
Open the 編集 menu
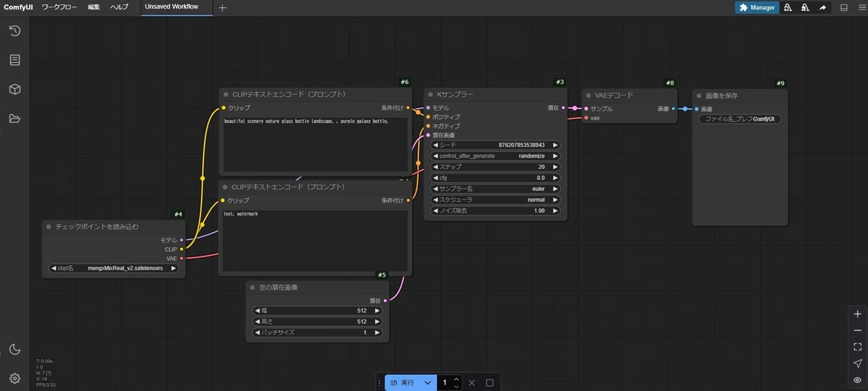click(94, 7)
